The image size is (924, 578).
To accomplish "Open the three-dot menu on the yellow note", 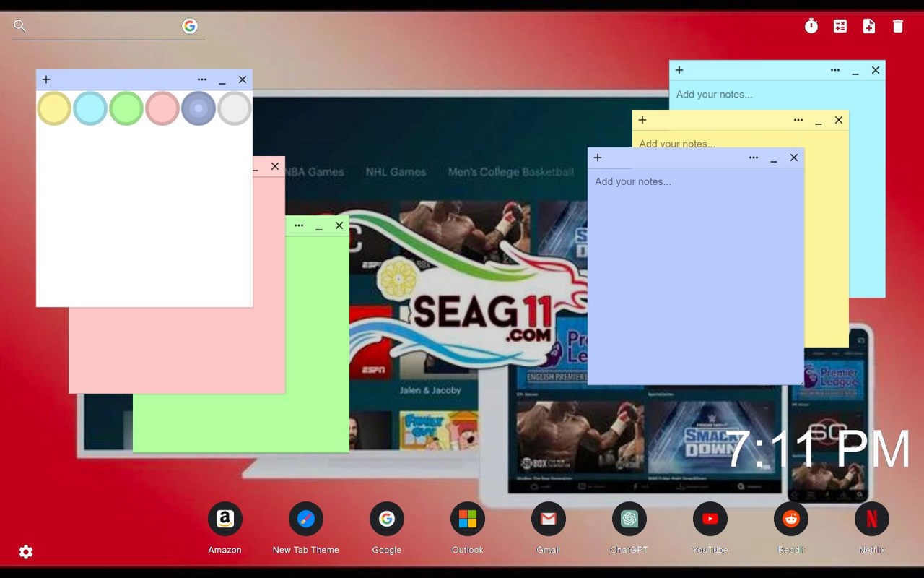I will pyautogui.click(x=798, y=120).
